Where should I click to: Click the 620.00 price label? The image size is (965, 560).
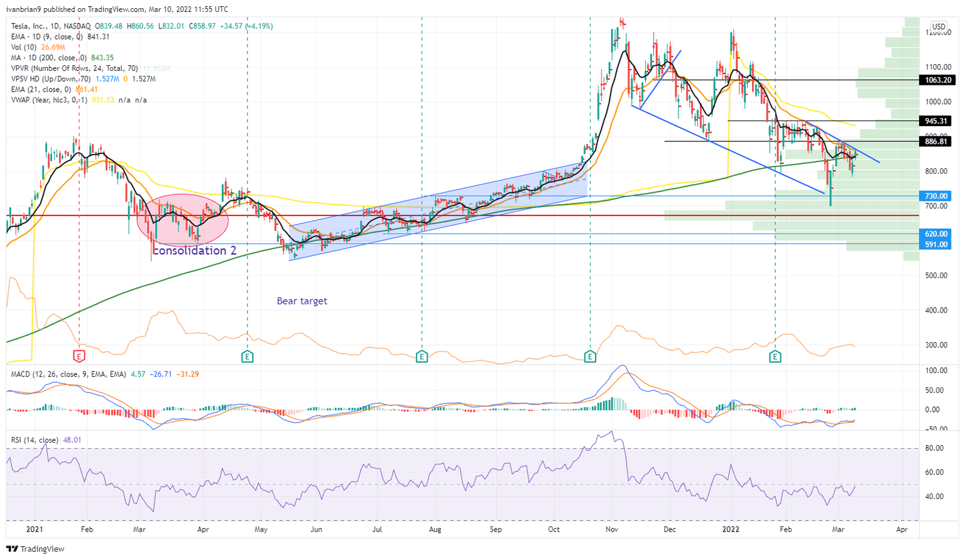(x=936, y=234)
